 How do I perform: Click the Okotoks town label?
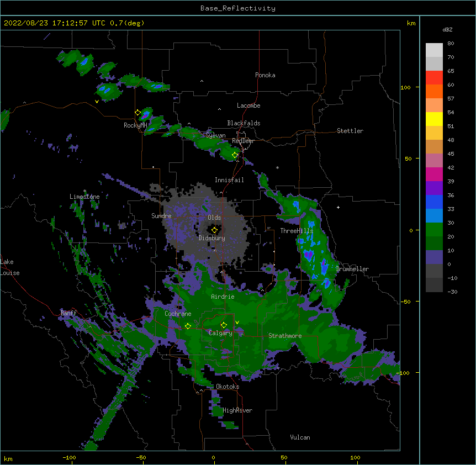click(x=228, y=387)
